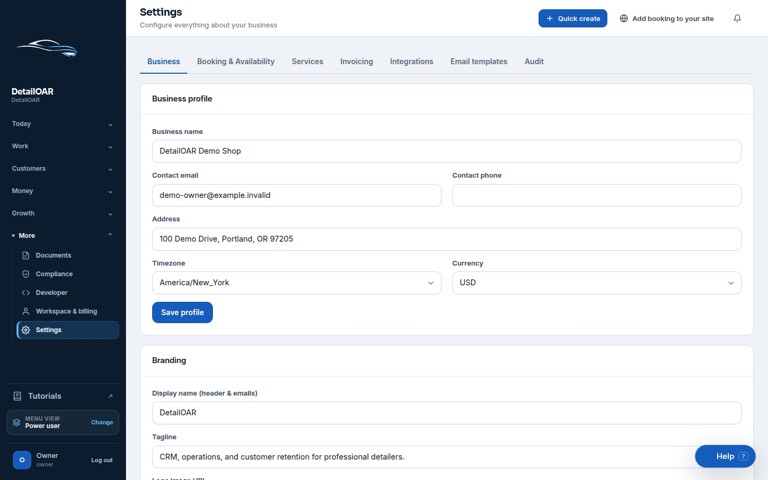Focus the Business name field

point(447,151)
